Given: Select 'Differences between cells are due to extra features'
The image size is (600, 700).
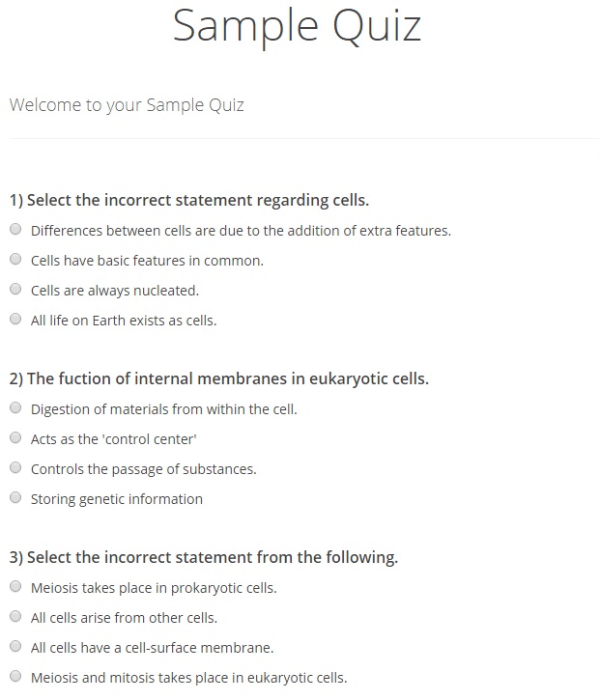Looking at the screenshot, I should pos(15,230).
